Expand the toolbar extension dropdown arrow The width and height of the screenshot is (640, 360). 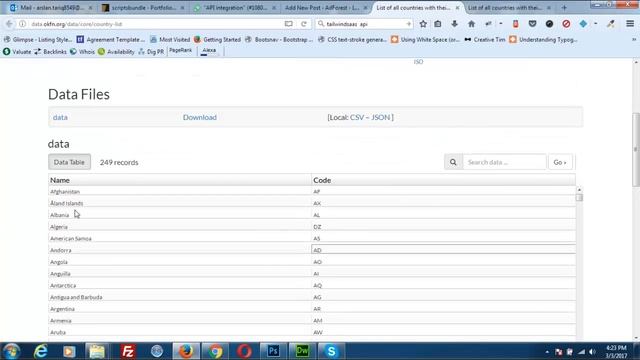pos(596,24)
